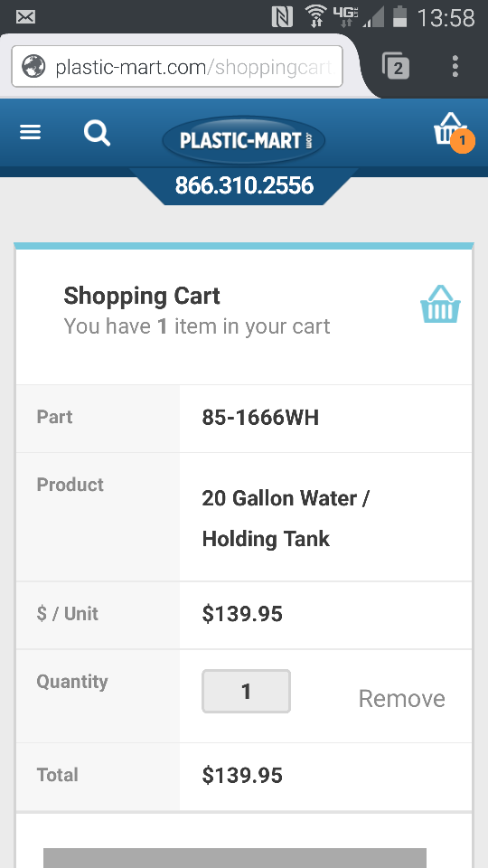Tap the gray button below the cart
The image size is (488, 868).
click(235, 857)
